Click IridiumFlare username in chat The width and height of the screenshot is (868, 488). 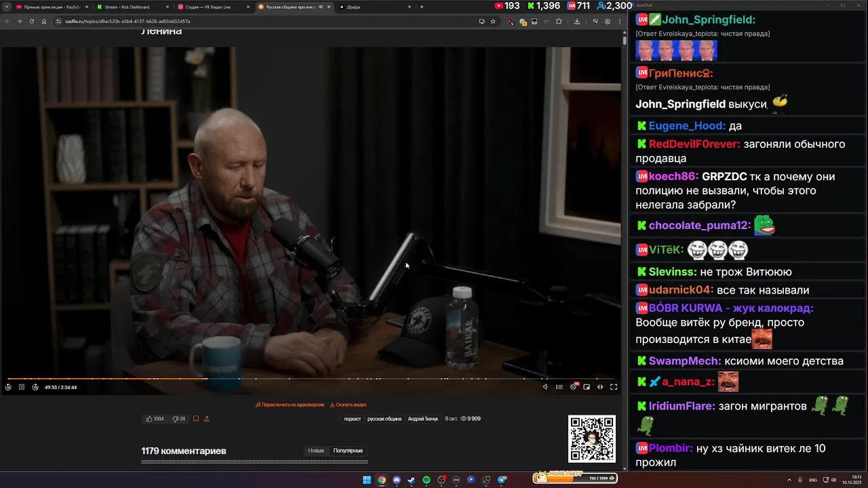click(x=682, y=406)
